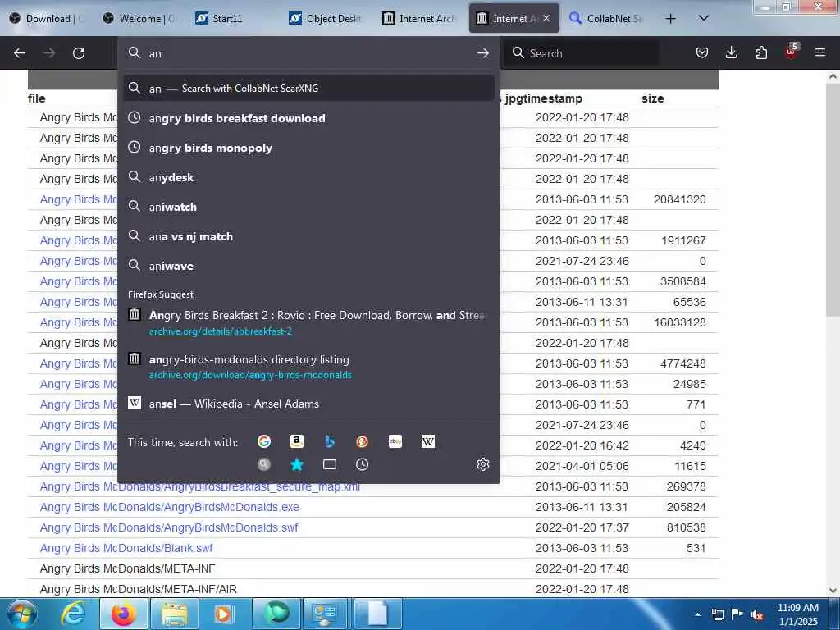Click the Go arrow in the URL bar
The width and height of the screenshot is (840, 630).
point(482,53)
